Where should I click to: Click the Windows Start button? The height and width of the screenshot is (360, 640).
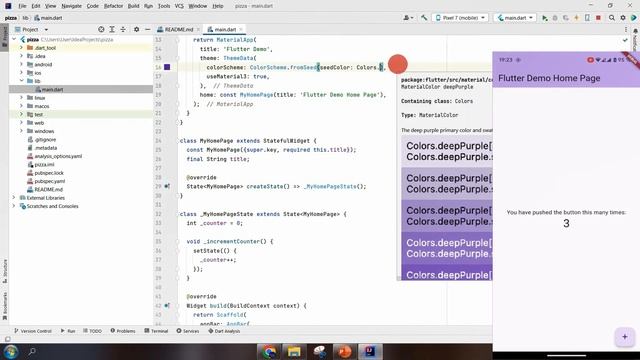(11, 352)
